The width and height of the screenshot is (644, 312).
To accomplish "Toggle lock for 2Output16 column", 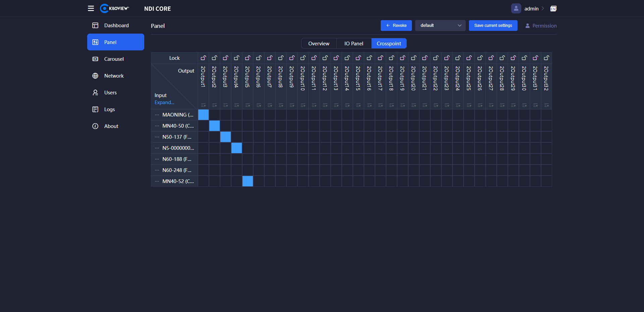I will coord(369,58).
